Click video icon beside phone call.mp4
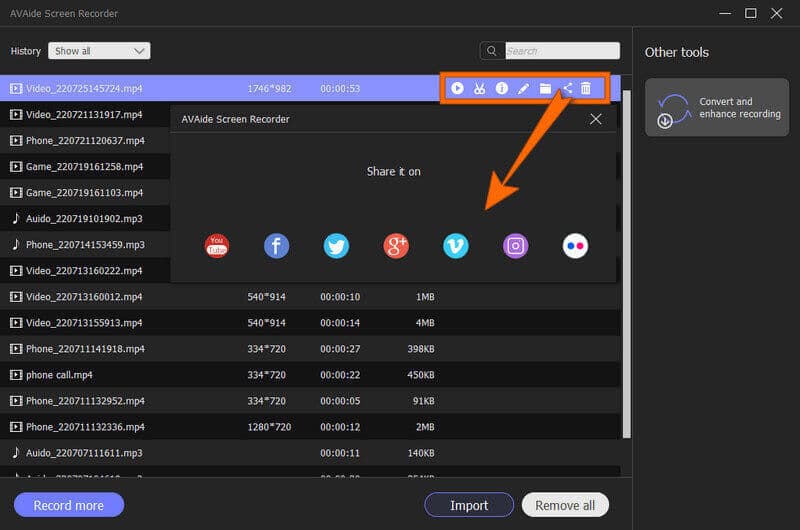This screenshot has height=530, width=800. pyautogui.click(x=16, y=375)
